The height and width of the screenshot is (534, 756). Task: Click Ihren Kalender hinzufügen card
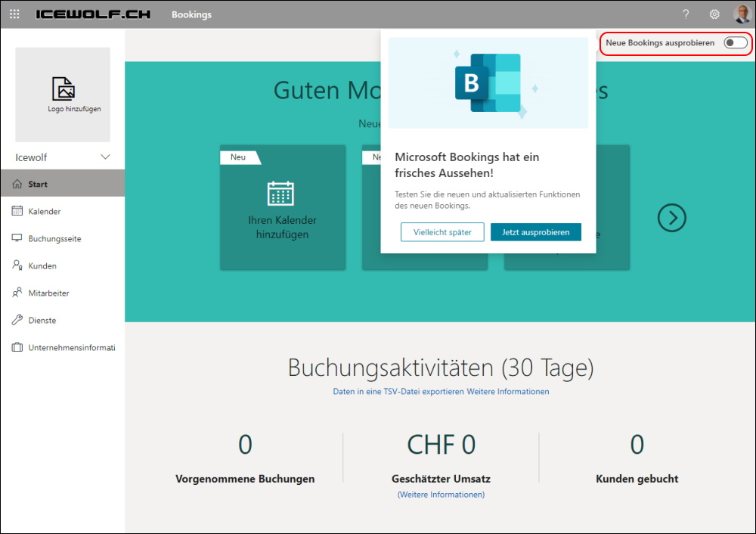283,207
